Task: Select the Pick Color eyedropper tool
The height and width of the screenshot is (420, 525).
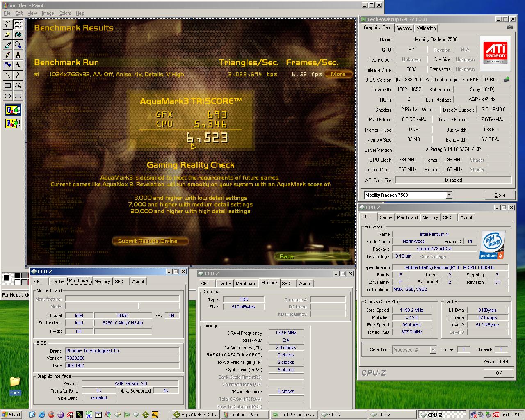Action: tap(8, 45)
